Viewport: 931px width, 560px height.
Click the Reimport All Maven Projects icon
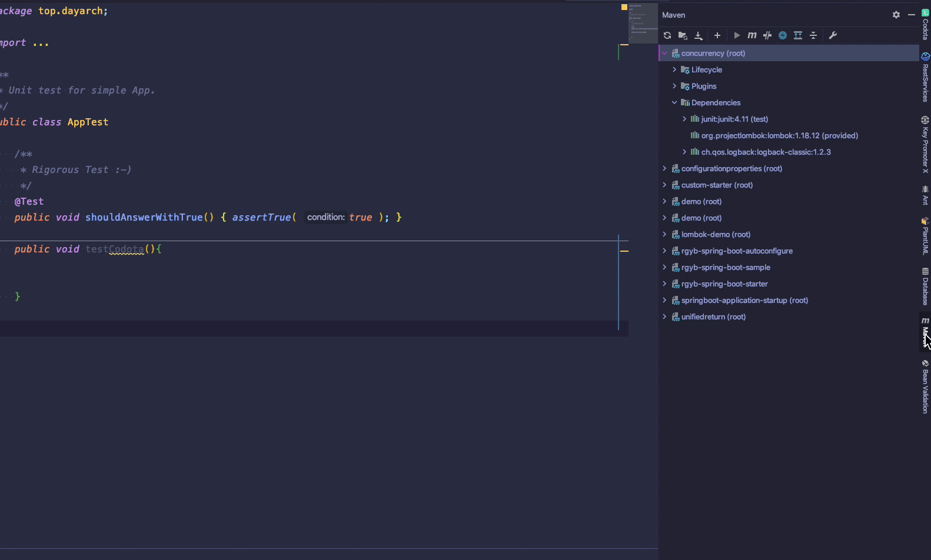[x=667, y=35]
